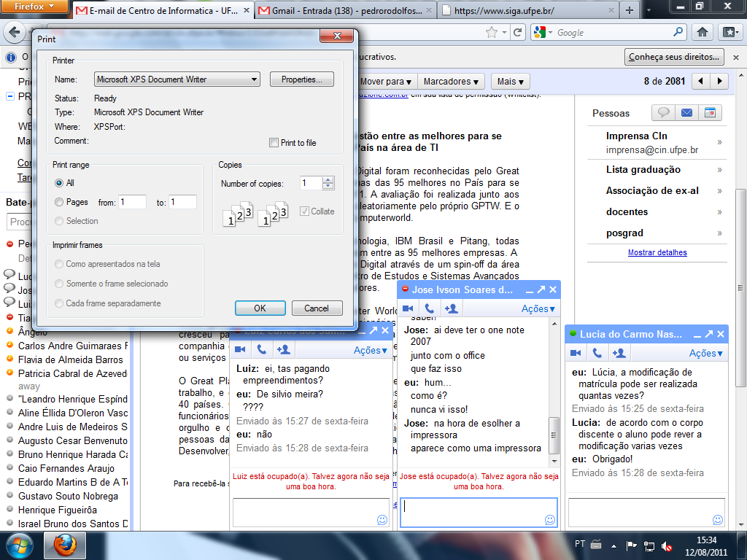This screenshot has height=560, width=747.
Task: Click Firefox taskbar button
Action: tap(65, 545)
